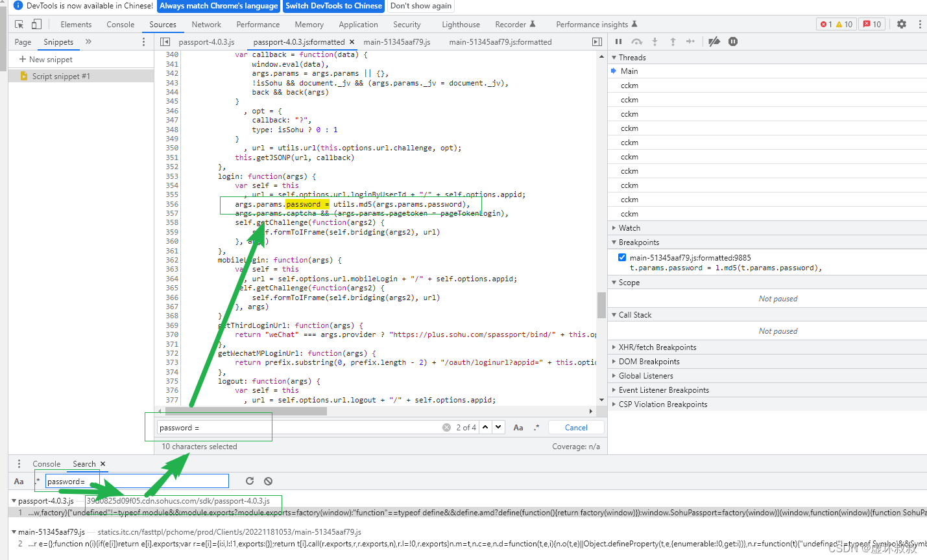This screenshot has height=560, width=927.
Task: Toggle match case in Search drawer
Action: [19, 481]
